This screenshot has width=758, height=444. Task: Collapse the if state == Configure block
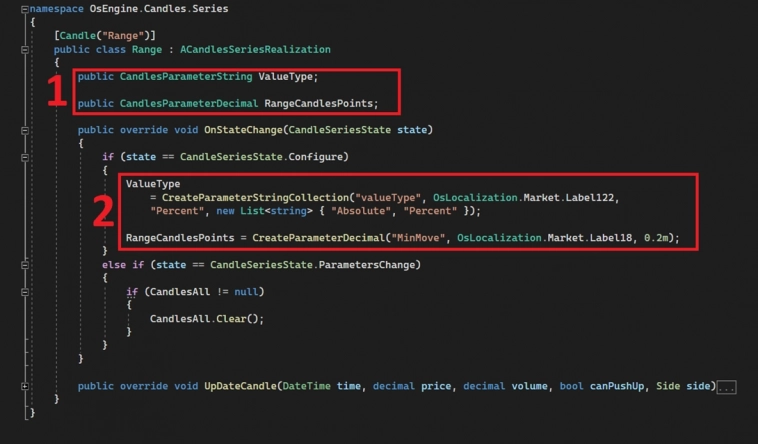tap(25, 157)
